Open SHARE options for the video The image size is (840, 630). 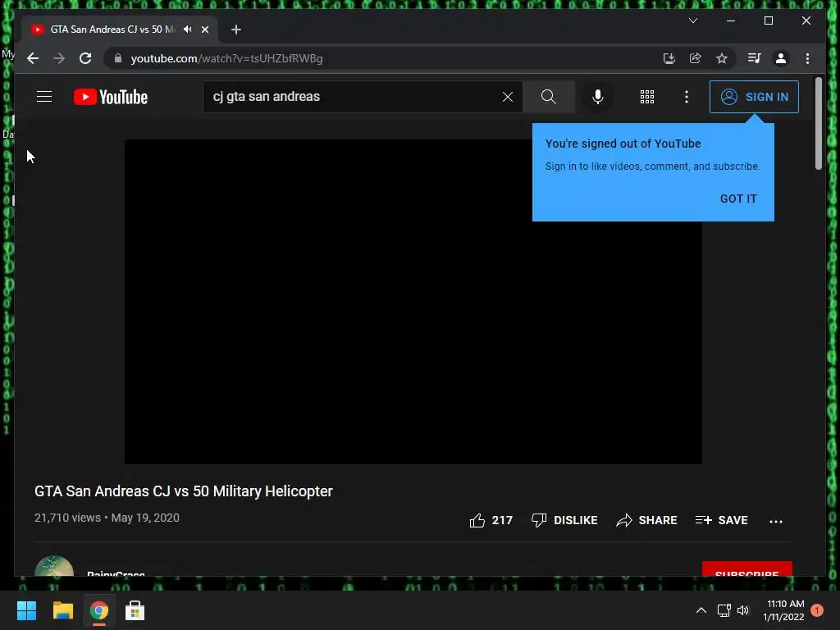click(646, 520)
